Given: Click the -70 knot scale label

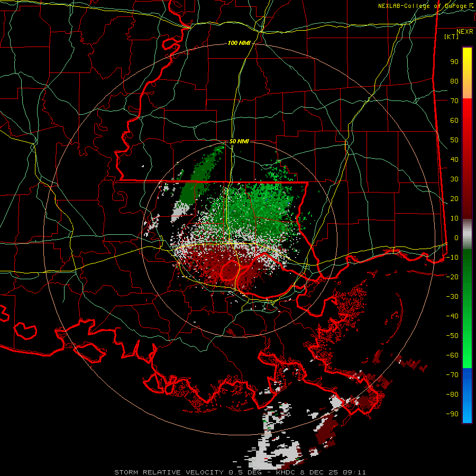Looking at the screenshot, I should click(452, 375).
